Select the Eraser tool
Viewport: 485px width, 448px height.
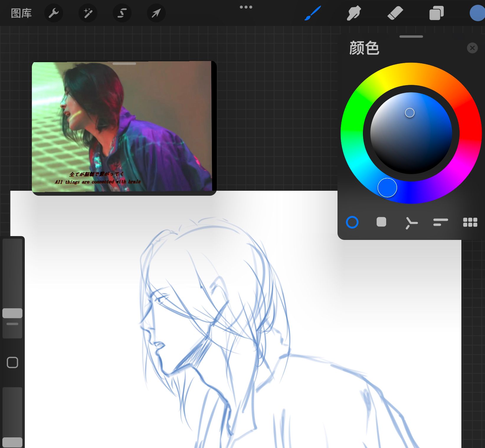395,13
